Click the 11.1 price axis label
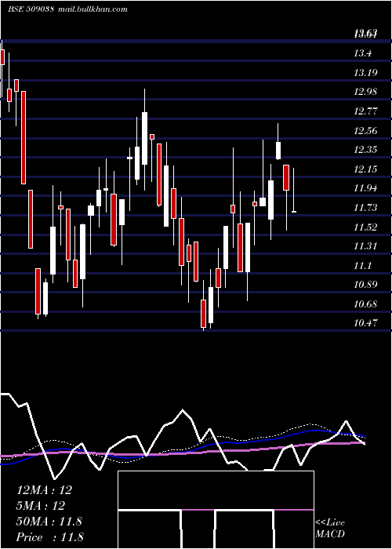 [362, 265]
